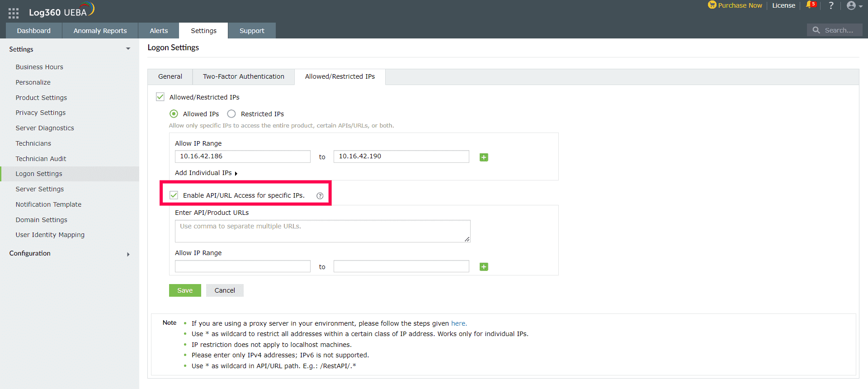Click the empty API start IP range field
This screenshot has height=389, width=868.
pos(243,266)
